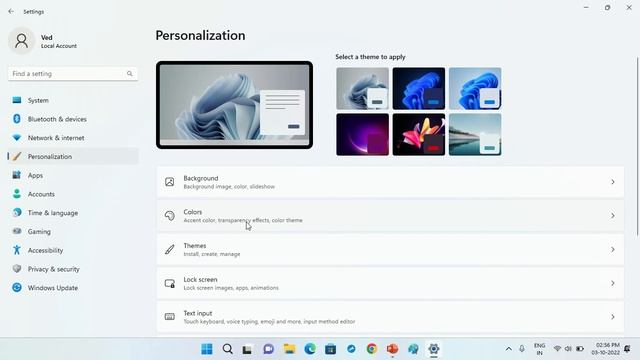This screenshot has height=360, width=640.
Task: Open the clock and date flyout
Action: click(x=606, y=349)
